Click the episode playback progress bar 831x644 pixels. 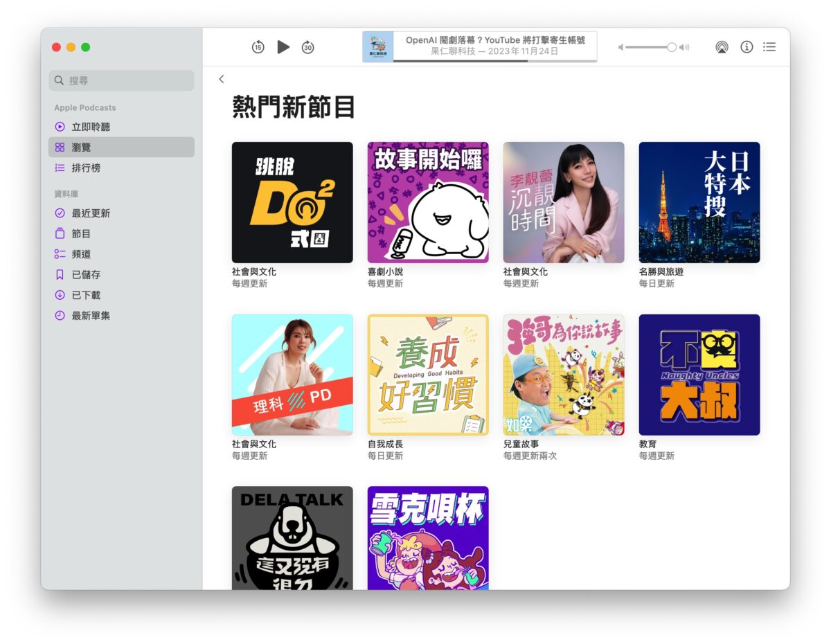[495, 61]
